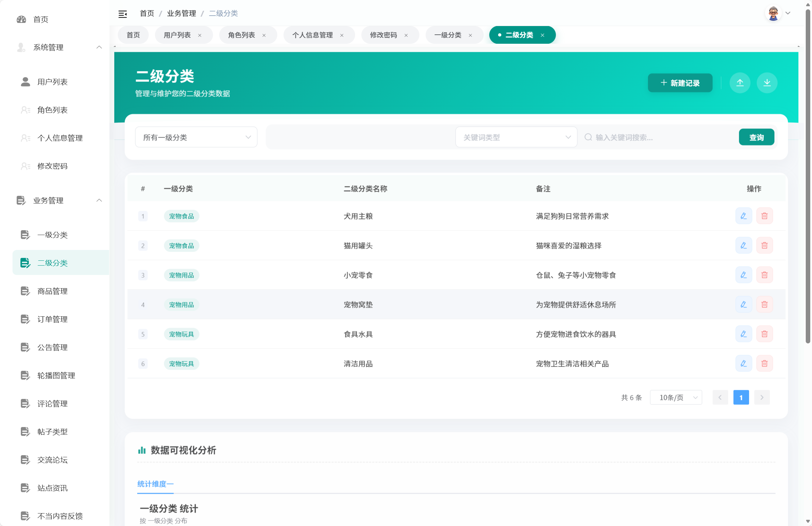Click the 数据可视化分析 chart icon
Image resolution: width=812 pixels, height=526 pixels.
pyautogui.click(x=142, y=450)
